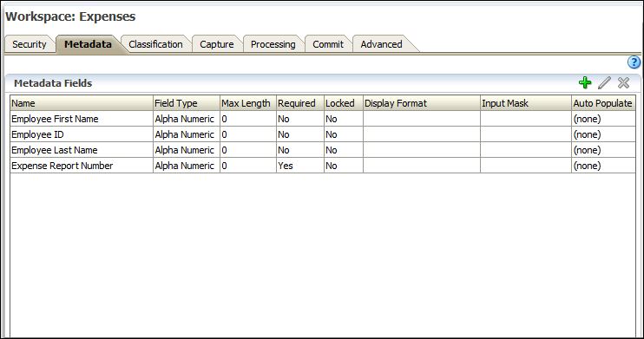
Task: Open the Classification tab
Action: pos(155,44)
